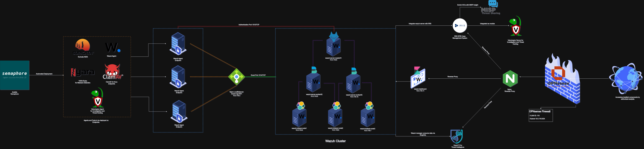Click the OpenCTI Threat Intelligence shield icon

(457, 136)
